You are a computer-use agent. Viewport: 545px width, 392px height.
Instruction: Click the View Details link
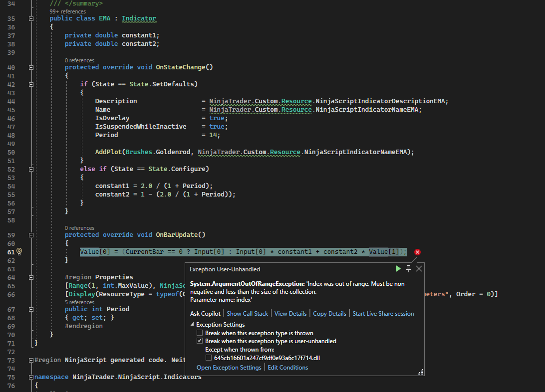click(x=290, y=314)
